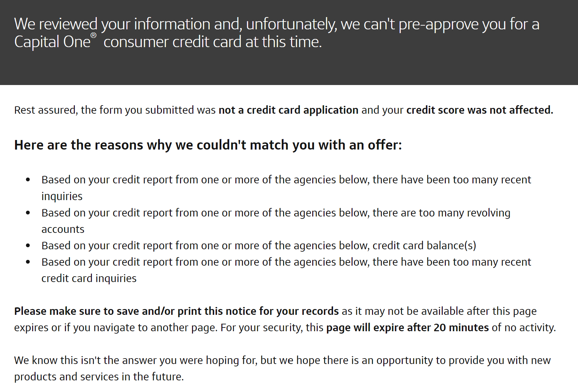Click the pre-approval denial headline text

click(x=277, y=33)
